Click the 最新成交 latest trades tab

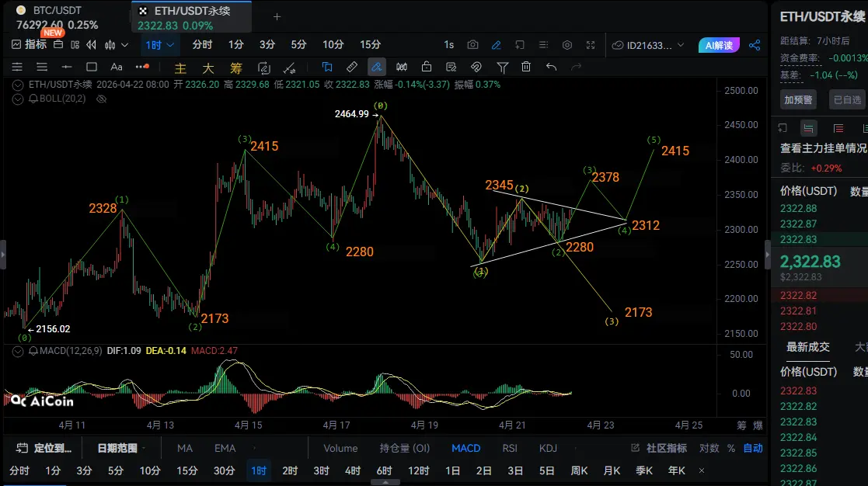(808, 347)
